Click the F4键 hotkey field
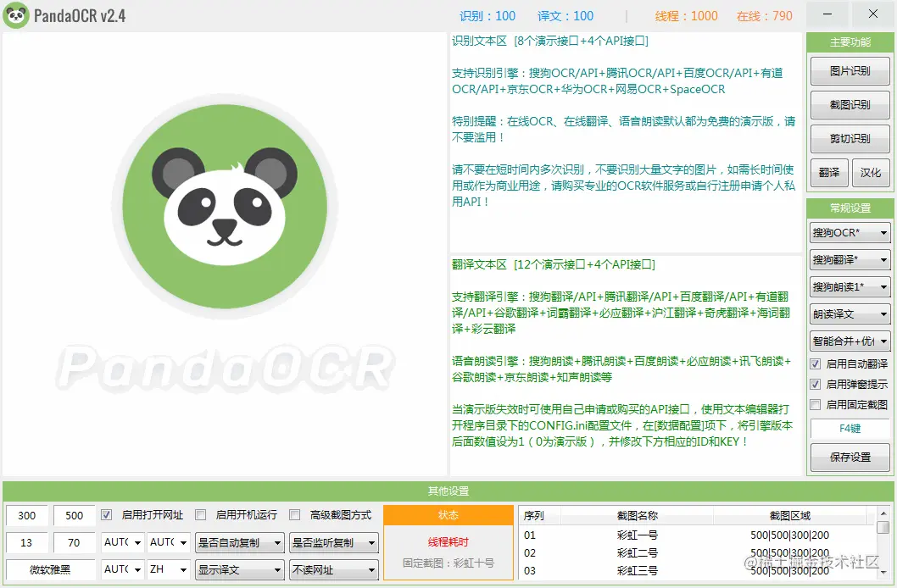 (x=850, y=429)
